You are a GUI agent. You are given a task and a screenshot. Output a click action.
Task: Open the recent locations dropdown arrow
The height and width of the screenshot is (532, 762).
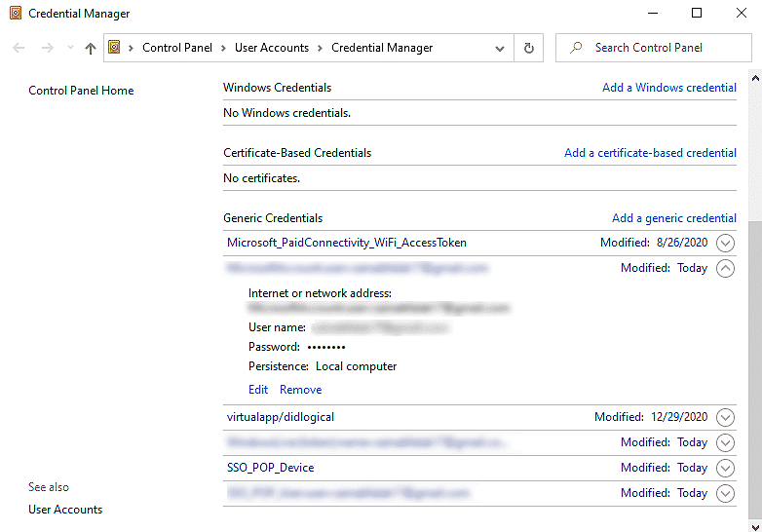pos(70,48)
